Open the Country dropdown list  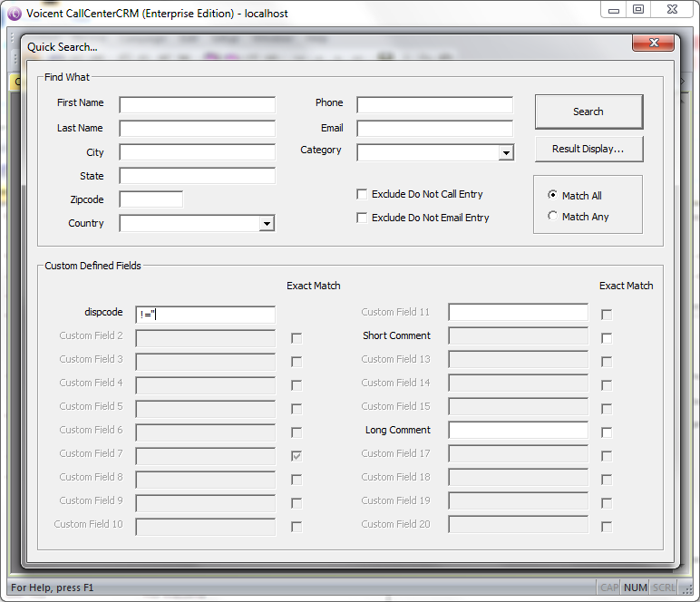click(267, 224)
